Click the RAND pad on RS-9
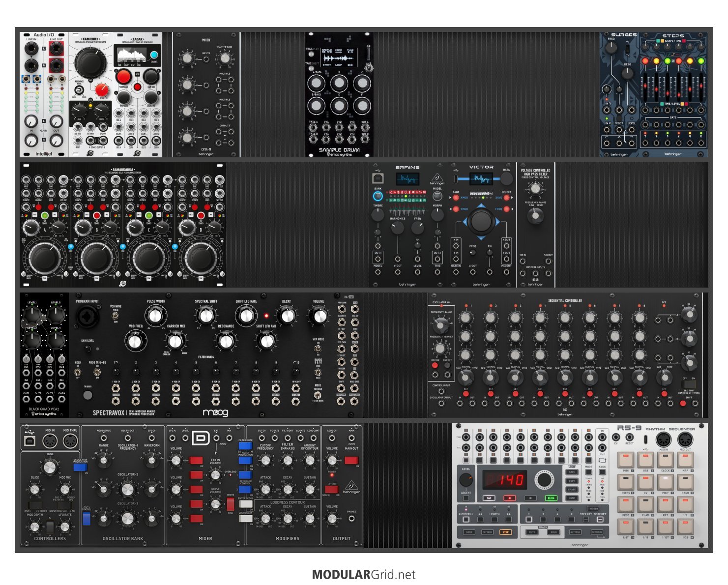 coord(685,483)
